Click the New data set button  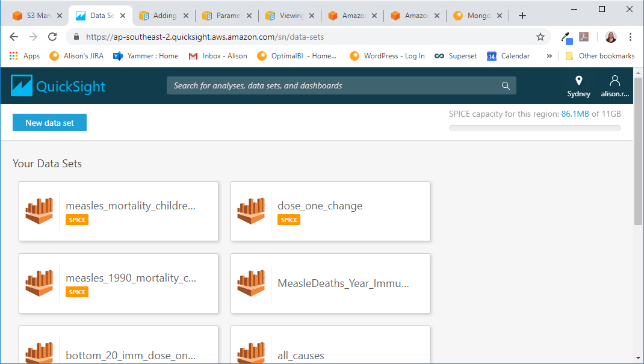(50, 123)
